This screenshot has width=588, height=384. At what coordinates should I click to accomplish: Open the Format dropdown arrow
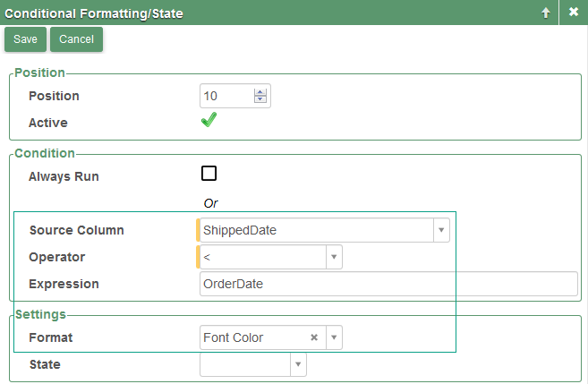click(333, 337)
